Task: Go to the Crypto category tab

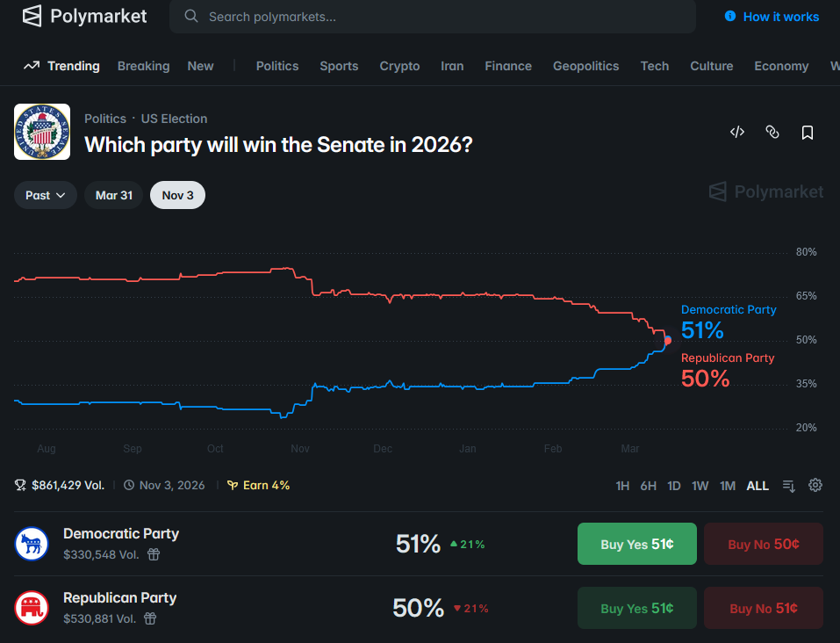Action: pyautogui.click(x=399, y=66)
